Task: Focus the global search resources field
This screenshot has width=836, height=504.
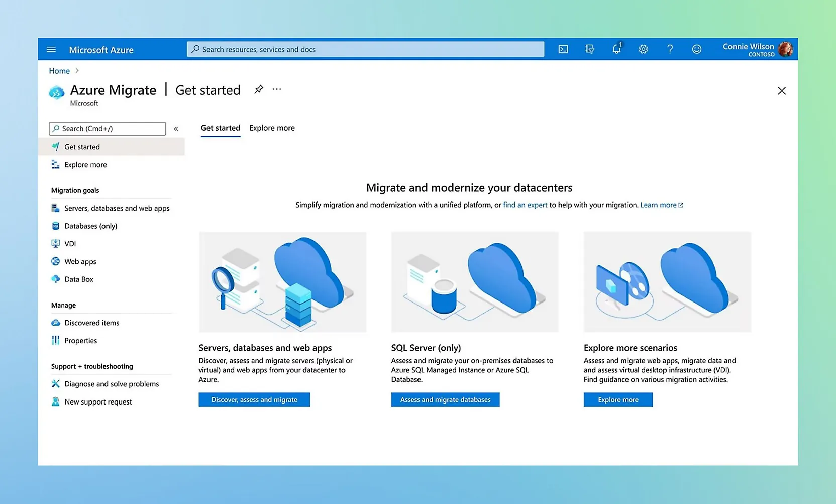Action: 365,49
